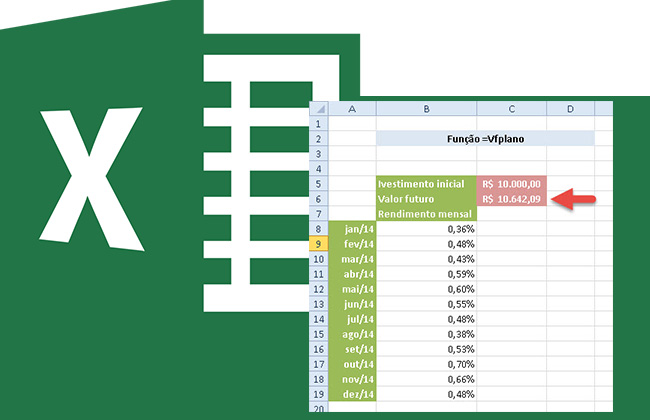Select the 0,59% value for abr/14

click(x=427, y=274)
